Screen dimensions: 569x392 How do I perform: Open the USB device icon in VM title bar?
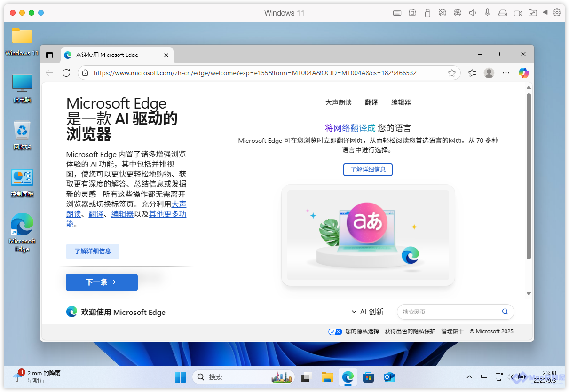(x=427, y=13)
